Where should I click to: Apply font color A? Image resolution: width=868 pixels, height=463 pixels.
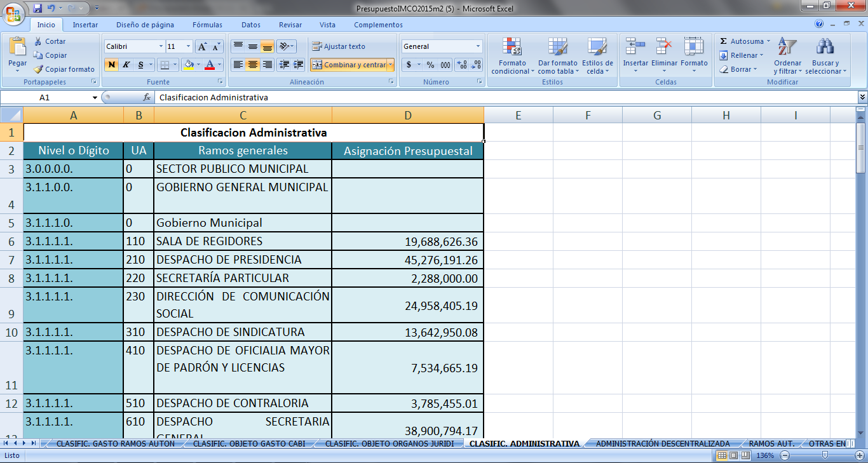[x=210, y=65]
